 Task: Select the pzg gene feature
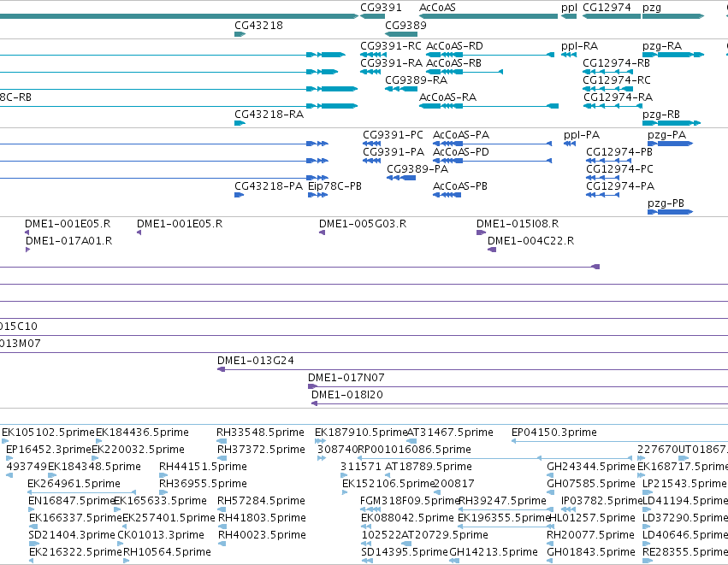coord(673,16)
